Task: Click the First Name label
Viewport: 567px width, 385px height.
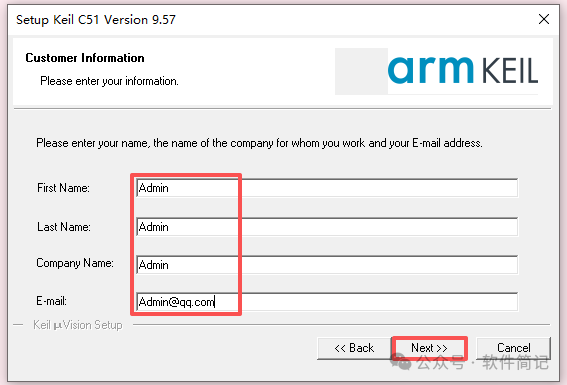Action: click(63, 188)
